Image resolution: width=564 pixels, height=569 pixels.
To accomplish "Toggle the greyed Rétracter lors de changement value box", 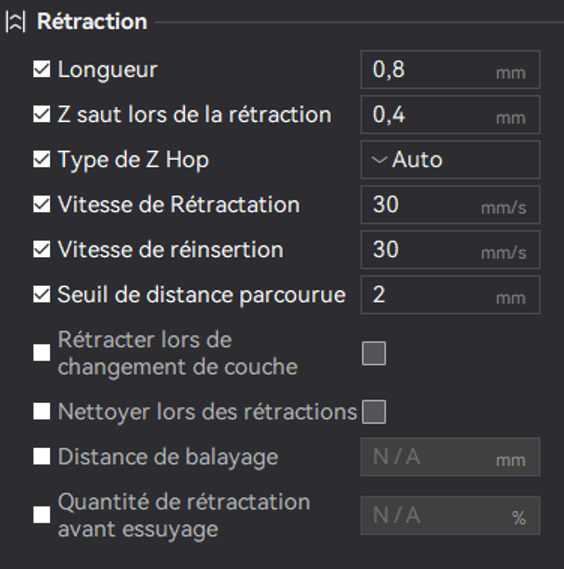I will [374, 353].
